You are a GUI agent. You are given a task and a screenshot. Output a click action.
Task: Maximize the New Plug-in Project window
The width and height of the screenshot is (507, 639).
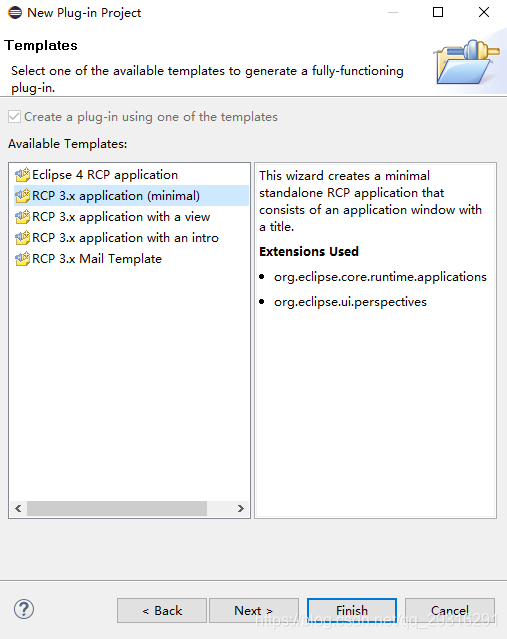coord(438,12)
